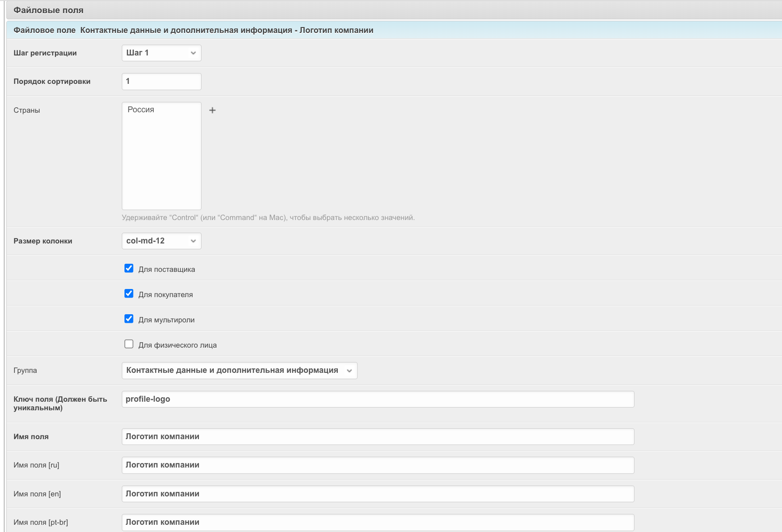Click the Имя поля [pt-br] field
This screenshot has height=532, width=782.
(x=377, y=523)
